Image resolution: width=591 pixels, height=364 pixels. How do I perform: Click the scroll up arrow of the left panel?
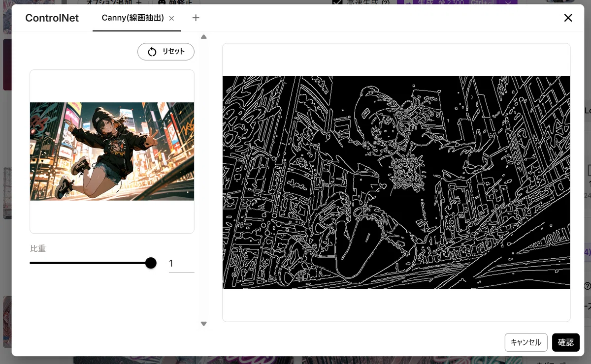click(204, 37)
